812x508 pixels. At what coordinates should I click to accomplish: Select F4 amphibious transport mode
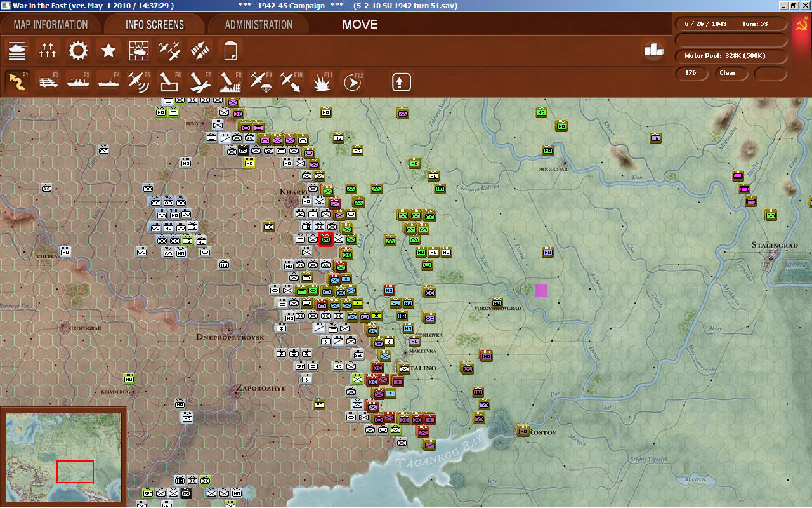pyautogui.click(x=108, y=82)
